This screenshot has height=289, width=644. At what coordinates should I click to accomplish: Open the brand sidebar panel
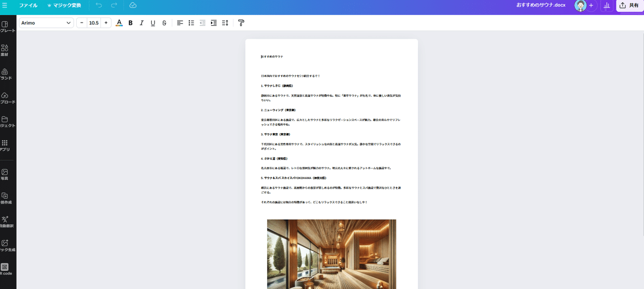click(6, 74)
